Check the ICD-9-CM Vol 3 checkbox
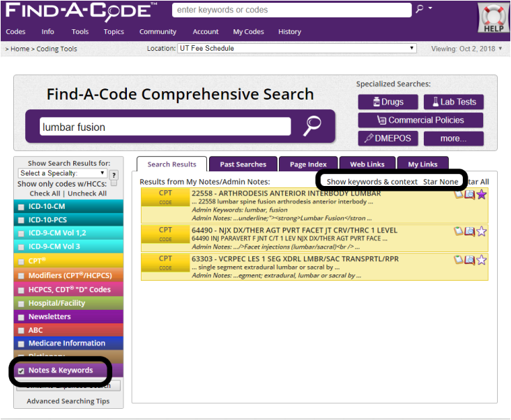Image resolution: width=511 pixels, height=420 pixels. point(21,247)
